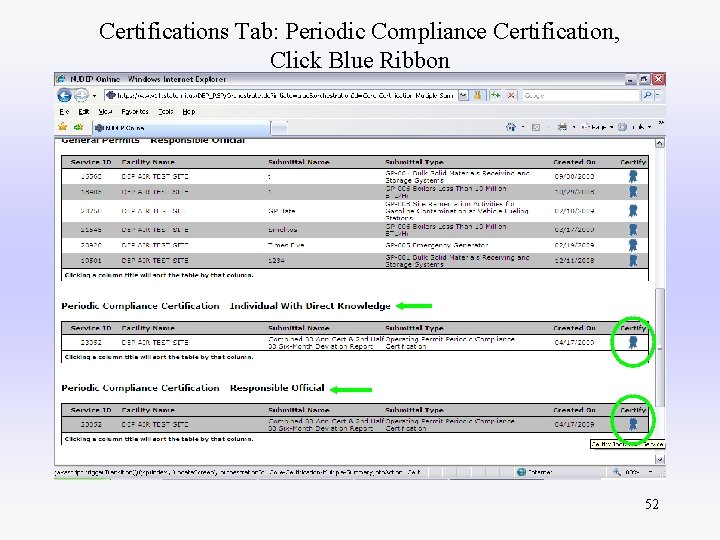Open the Tools gear dropdown in command bar

(634, 127)
